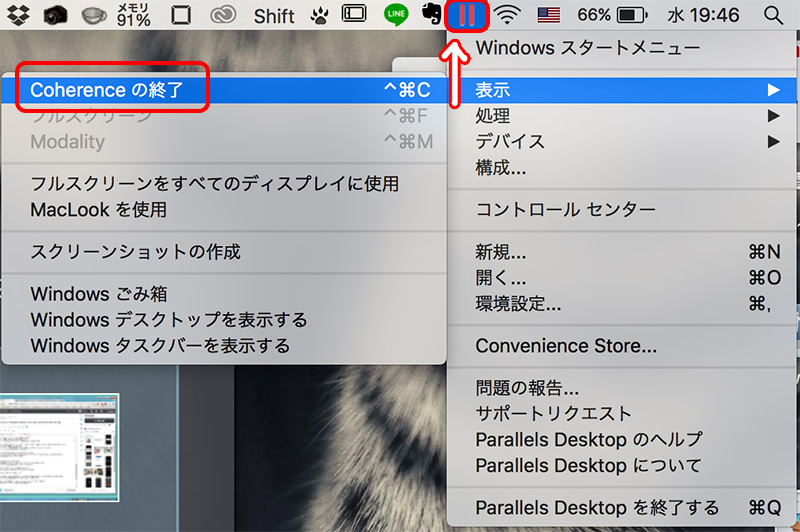The image size is (800, 532).
Task: Select 問題の報告...
Action: point(622,388)
